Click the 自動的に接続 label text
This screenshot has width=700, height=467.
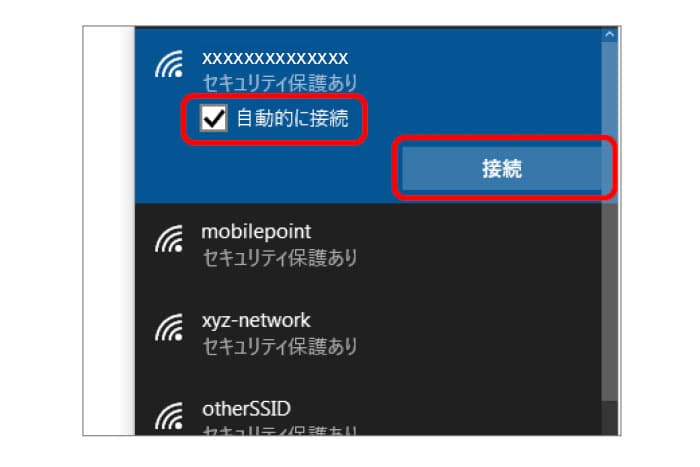click(x=292, y=119)
